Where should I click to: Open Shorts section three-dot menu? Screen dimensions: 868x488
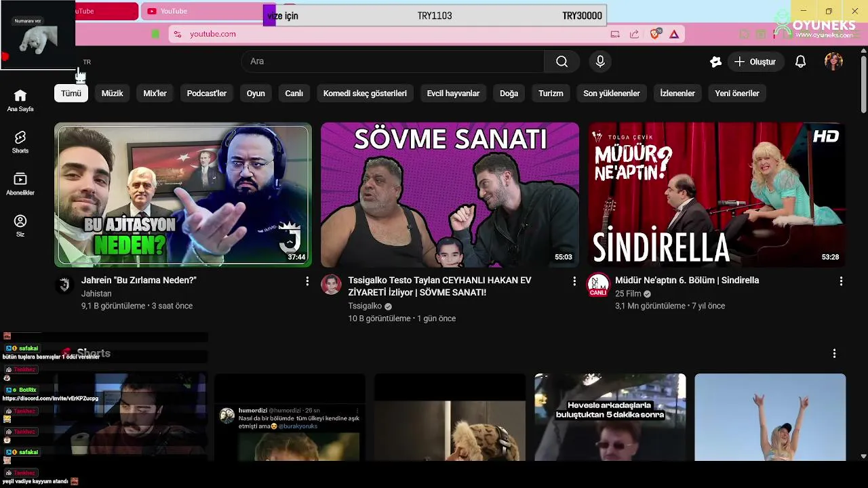click(x=834, y=353)
